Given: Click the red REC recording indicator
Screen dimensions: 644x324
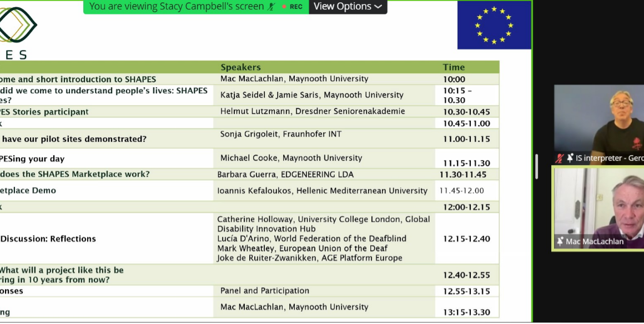Looking at the screenshot, I should [293, 7].
